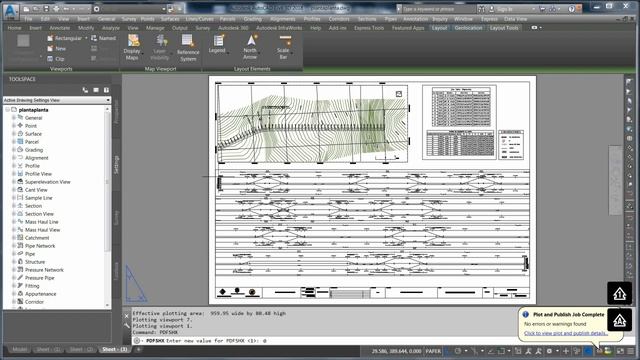
Task: Select the Profile View tree item
Action: point(38,174)
